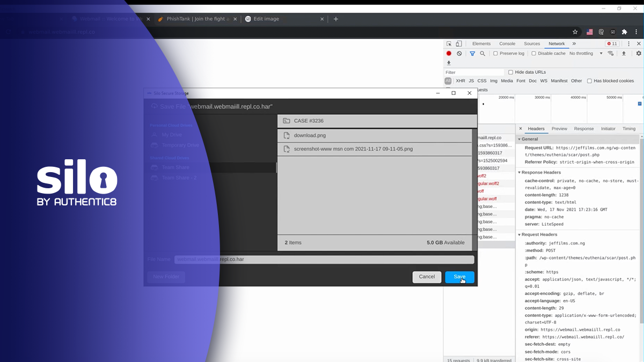Open the Initiator tab of the request

point(608,129)
